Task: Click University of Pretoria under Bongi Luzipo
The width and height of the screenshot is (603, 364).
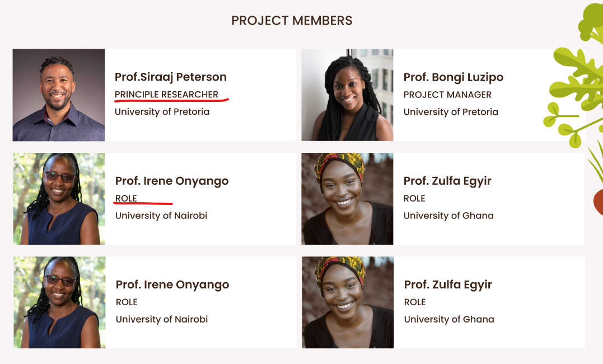Action: tap(451, 111)
